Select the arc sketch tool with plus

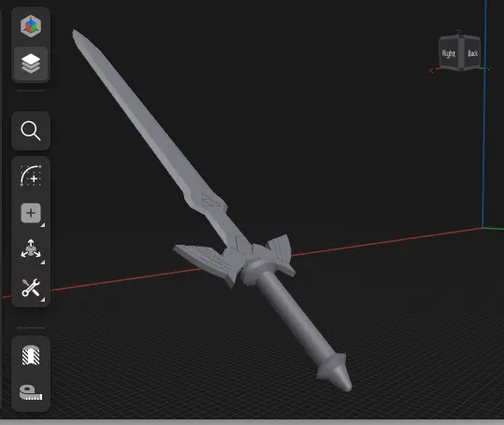pos(31,176)
